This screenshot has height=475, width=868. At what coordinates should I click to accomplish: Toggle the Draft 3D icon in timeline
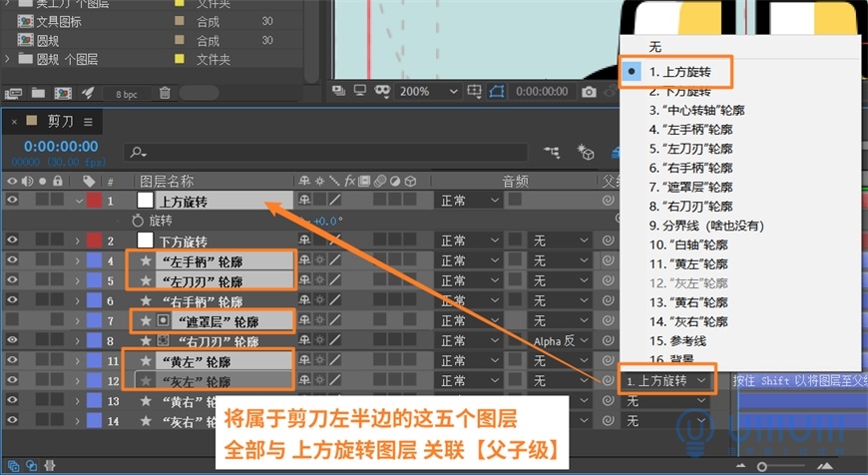click(585, 152)
